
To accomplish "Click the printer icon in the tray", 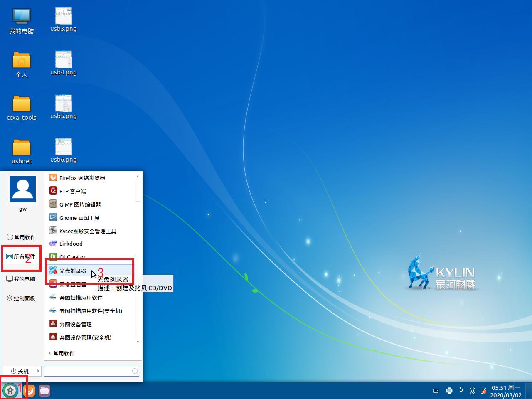I will click(449, 391).
